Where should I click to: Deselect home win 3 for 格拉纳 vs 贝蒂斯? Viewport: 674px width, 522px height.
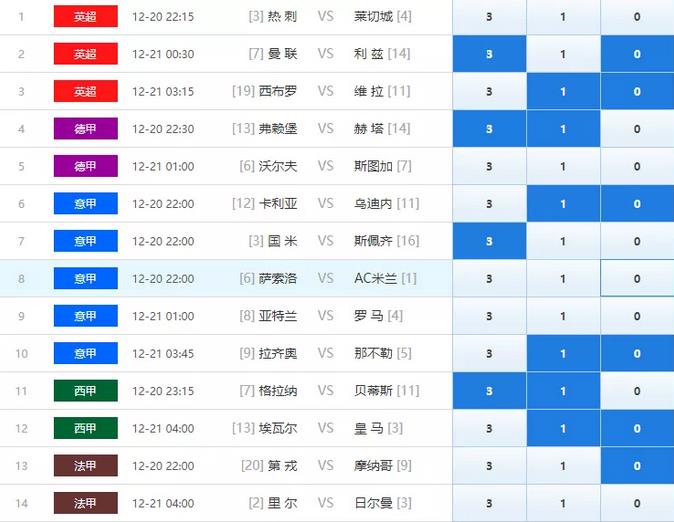[489, 391]
